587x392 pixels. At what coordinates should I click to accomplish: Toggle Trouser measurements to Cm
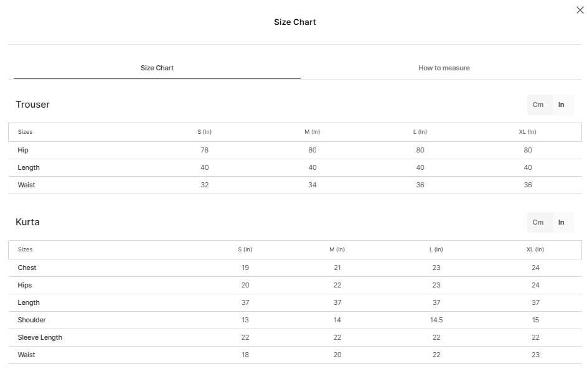tap(538, 105)
